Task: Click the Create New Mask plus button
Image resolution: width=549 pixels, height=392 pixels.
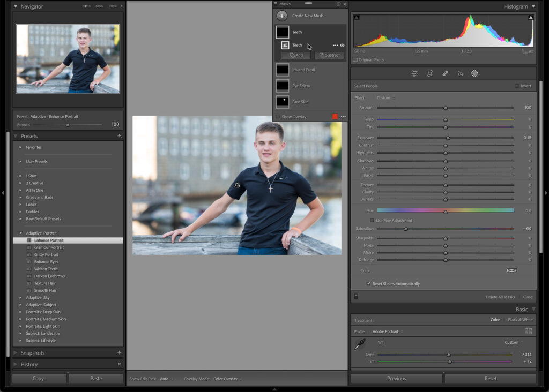Action: tap(282, 16)
